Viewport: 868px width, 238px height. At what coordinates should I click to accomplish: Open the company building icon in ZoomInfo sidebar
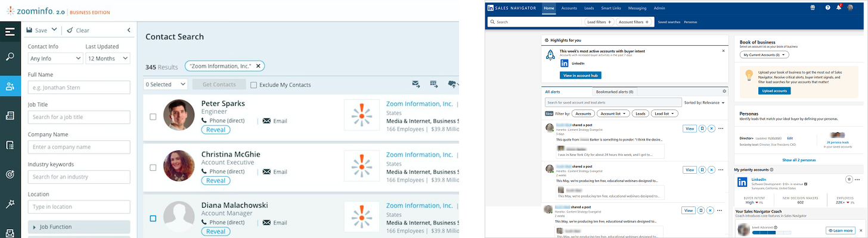point(10,115)
